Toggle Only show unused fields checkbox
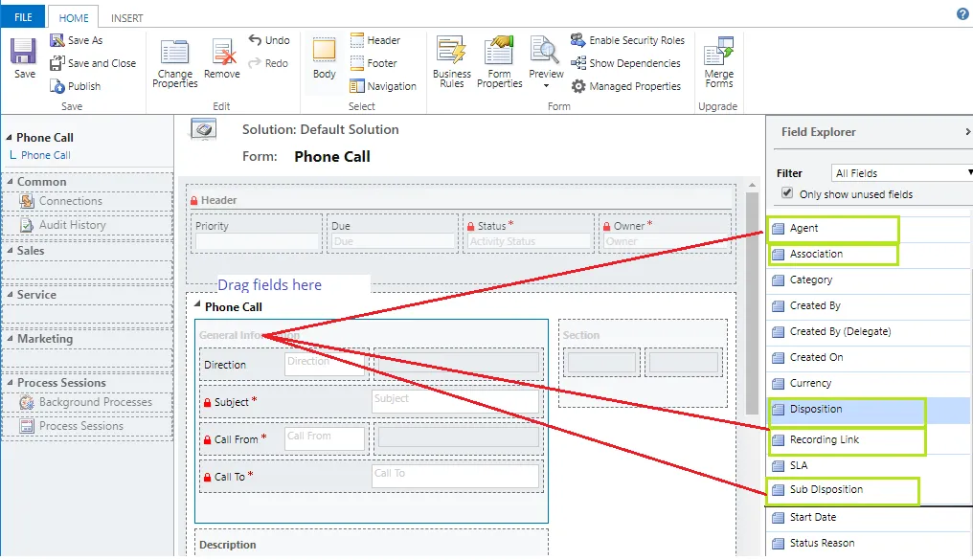This screenshot has height=560, width=973. coord(787,192)
